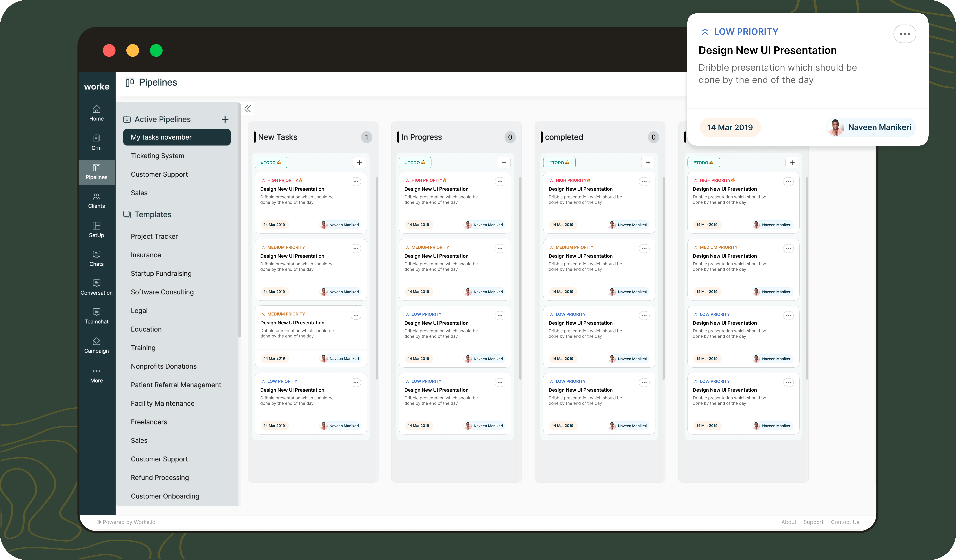Open the About link in footer

[788, 522]
